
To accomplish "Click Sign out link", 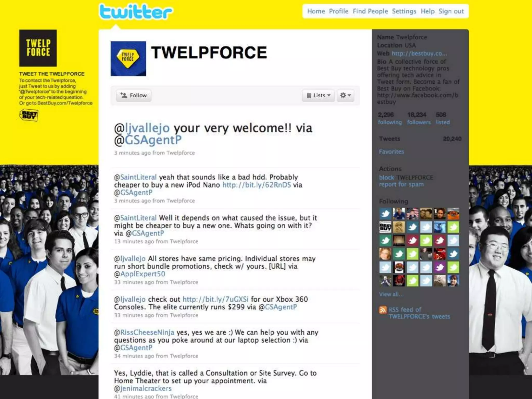I will (x=451, y=11).
